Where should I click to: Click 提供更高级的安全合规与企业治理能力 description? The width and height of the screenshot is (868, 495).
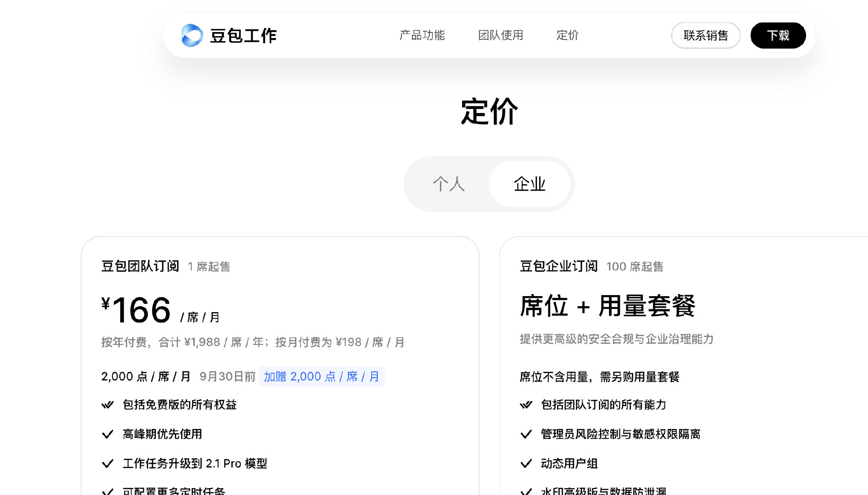tap(617, 339)
